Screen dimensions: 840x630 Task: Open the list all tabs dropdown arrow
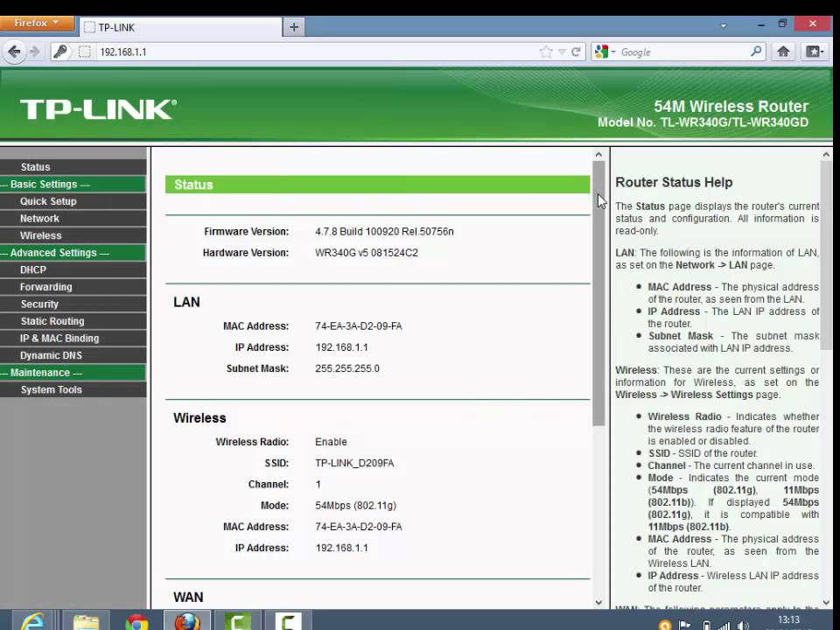coord(724,25)
